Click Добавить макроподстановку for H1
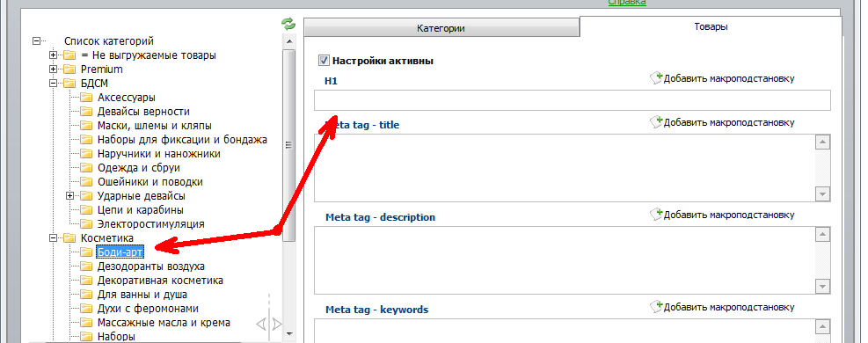The height and width of the screenshot is (343, 868). coord(729,78)
